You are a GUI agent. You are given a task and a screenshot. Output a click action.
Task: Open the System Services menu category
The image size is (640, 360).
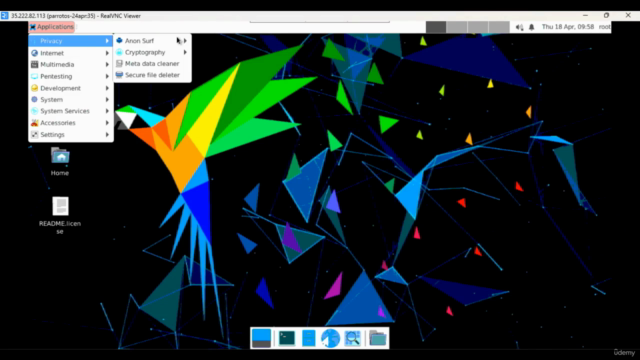pyautogui.click(x=71, y=111)
